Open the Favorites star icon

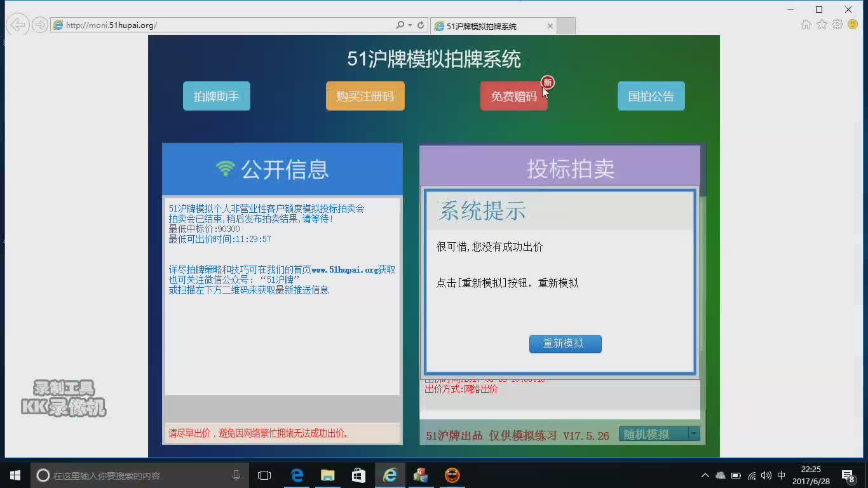[822, 24]
